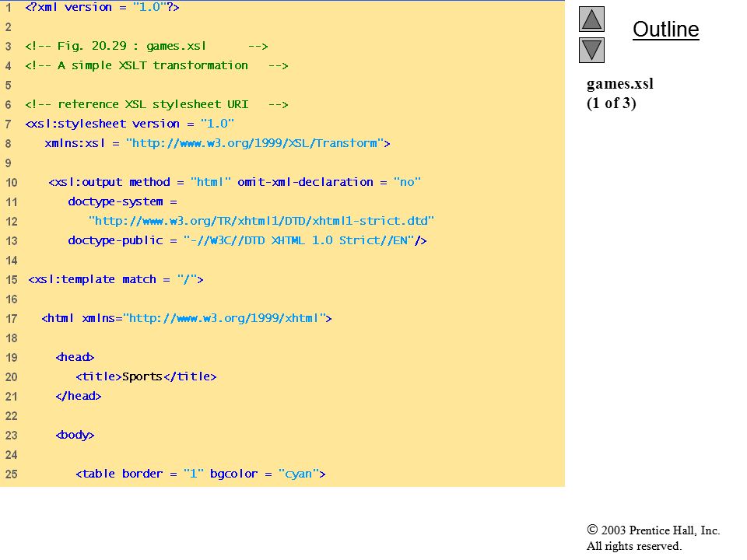
Task: Click the games.xsl (1 of 3) label
Action: click(x=620, y=93)
